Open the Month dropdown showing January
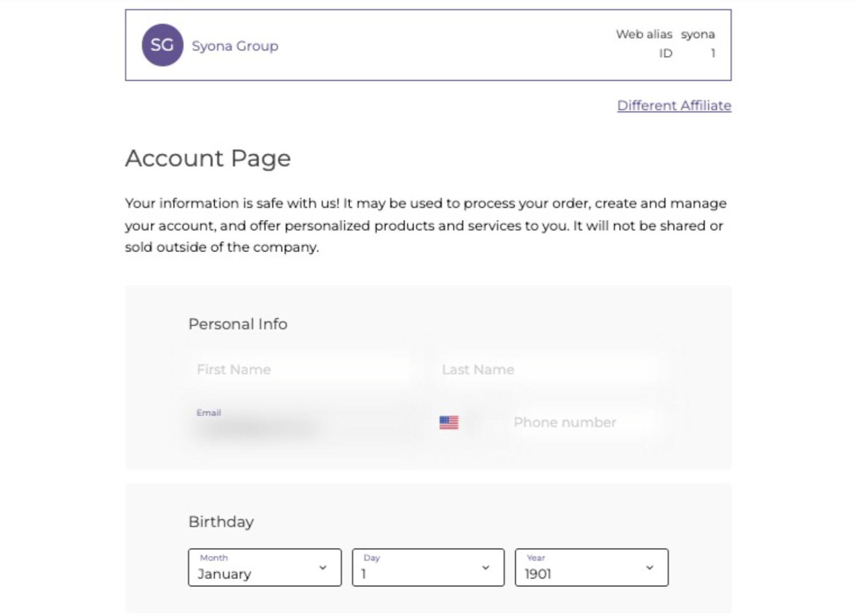This screenshot has width=856, height=616. (x=264, y=567)
